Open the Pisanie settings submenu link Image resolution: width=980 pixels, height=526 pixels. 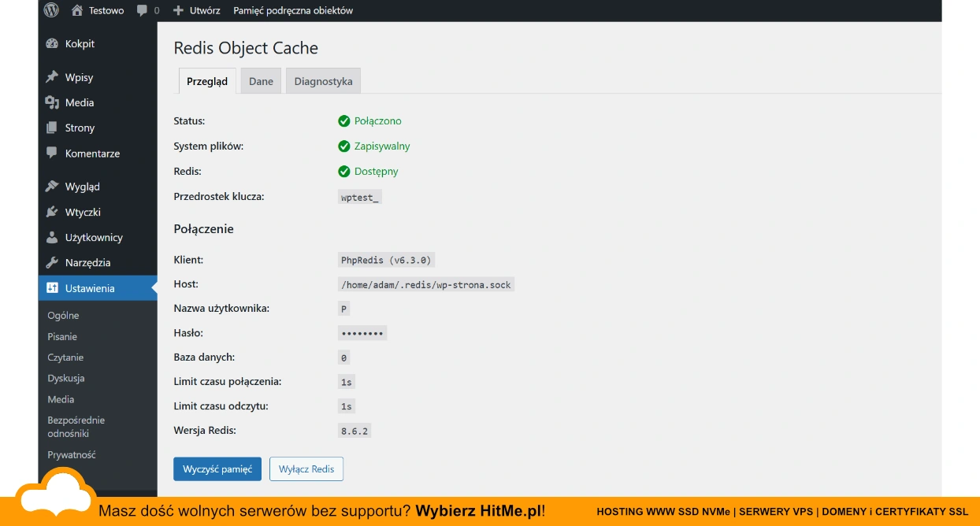click(62, 336)
